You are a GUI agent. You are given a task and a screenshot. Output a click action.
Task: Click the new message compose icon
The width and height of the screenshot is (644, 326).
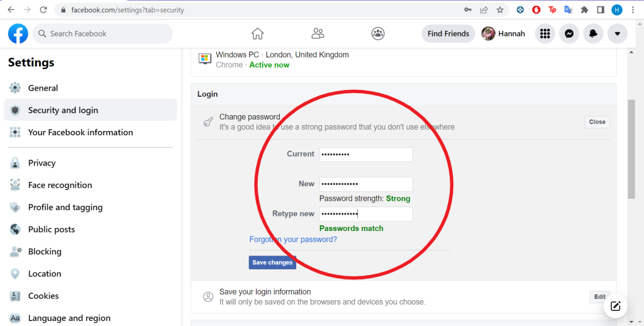[615, 306]
